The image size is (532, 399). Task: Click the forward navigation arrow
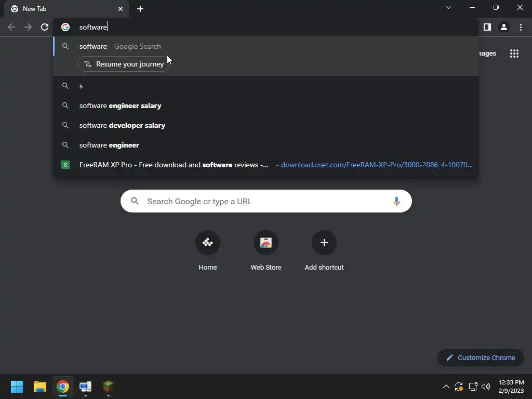click(28, 27)
